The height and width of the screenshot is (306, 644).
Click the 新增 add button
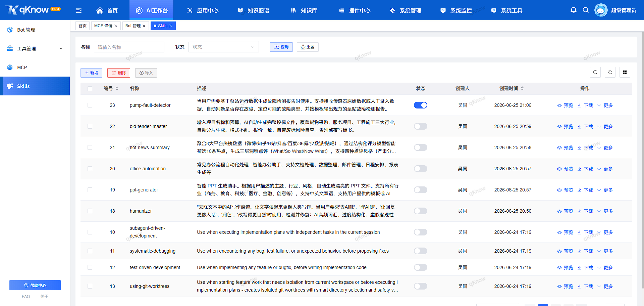click(92, 73)
